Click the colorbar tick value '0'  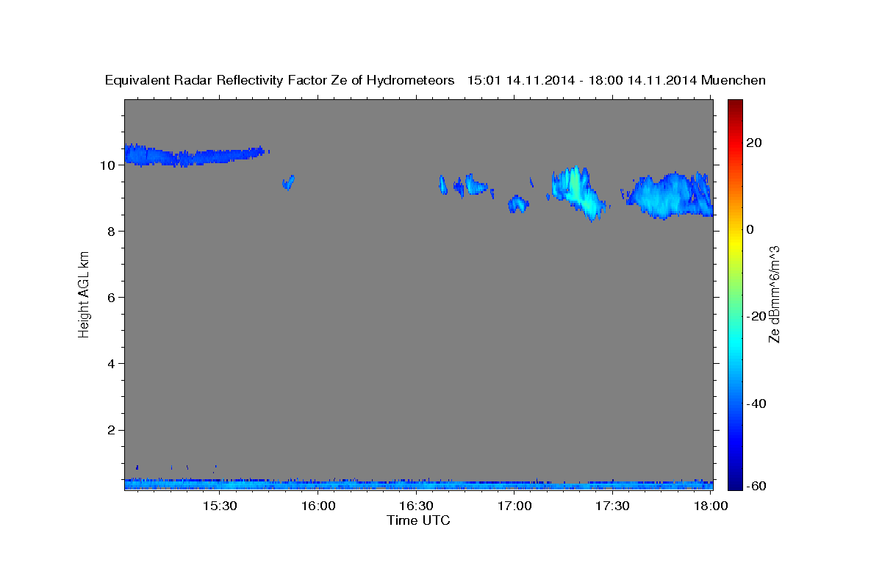750,229
